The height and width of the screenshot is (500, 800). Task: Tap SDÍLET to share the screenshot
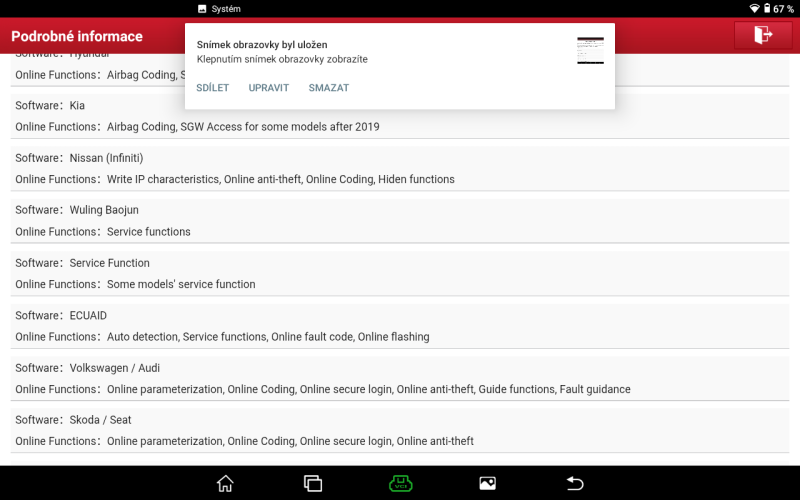coord(213,88)
